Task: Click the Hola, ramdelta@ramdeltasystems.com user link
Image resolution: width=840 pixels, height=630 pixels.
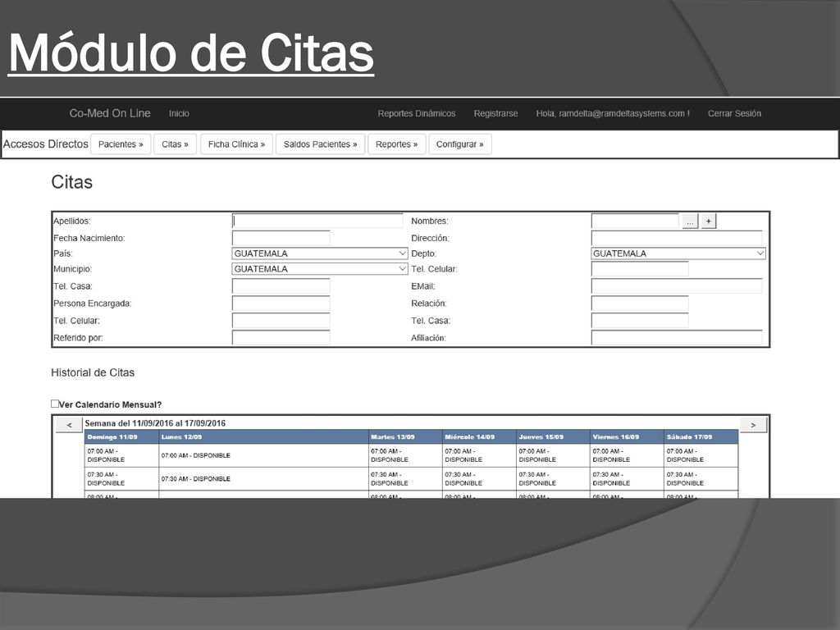Action: click(x=613, y=113)
